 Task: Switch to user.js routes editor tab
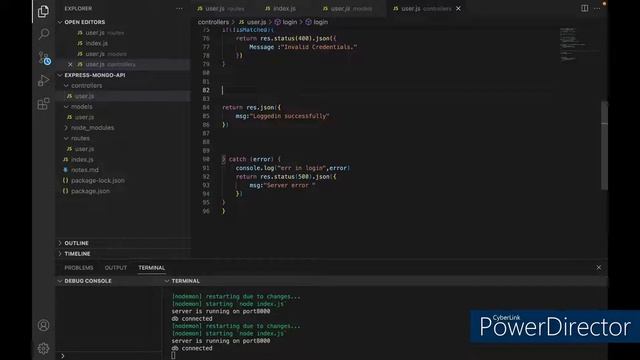coord(221,9)
